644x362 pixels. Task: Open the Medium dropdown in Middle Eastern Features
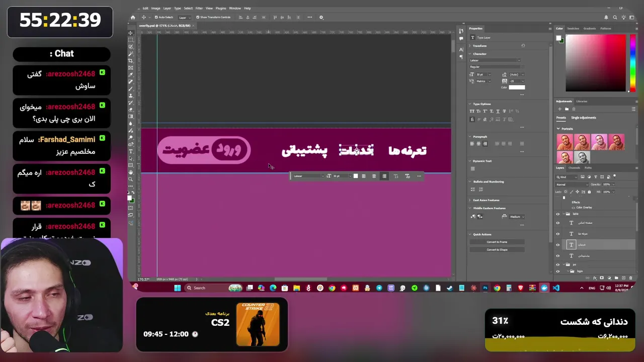click(517, 217)
